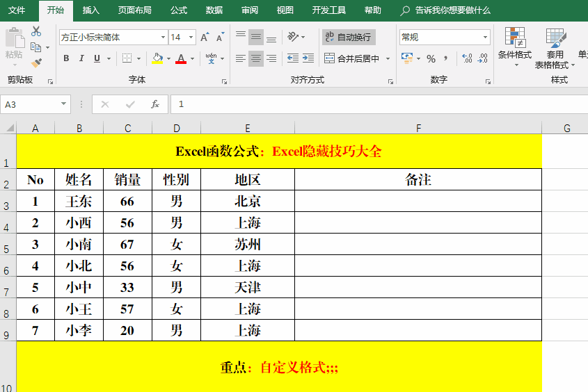The width and height of the screenshot is (588, 392).
Task: Click the Select All corner triangle
Action: point(10,128)
